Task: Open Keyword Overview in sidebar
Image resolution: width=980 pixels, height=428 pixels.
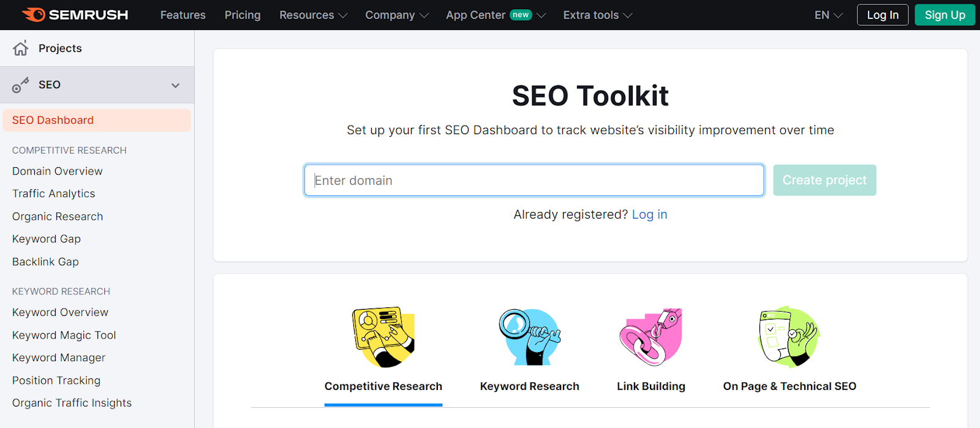Action: click(x=60, y=312)
